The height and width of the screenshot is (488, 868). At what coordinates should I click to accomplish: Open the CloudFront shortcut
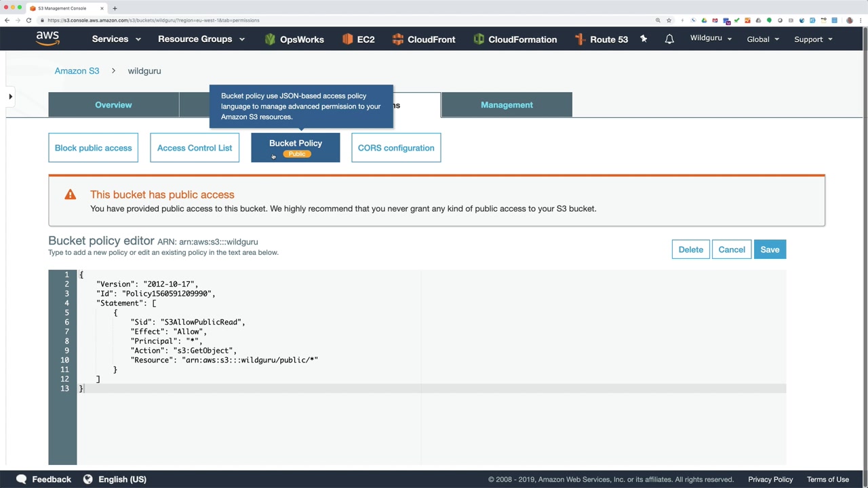pos(424,39)
